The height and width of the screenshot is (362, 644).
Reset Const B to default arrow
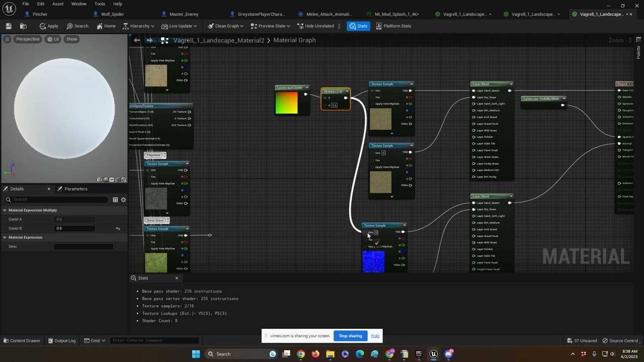(118, 228)
